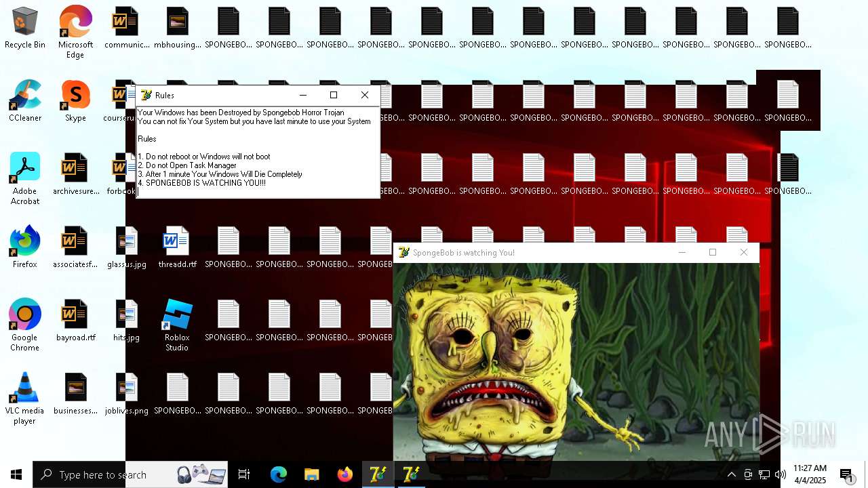Open Firefox from the taskbar
The image size is (868, 488).
click(345, 474)
